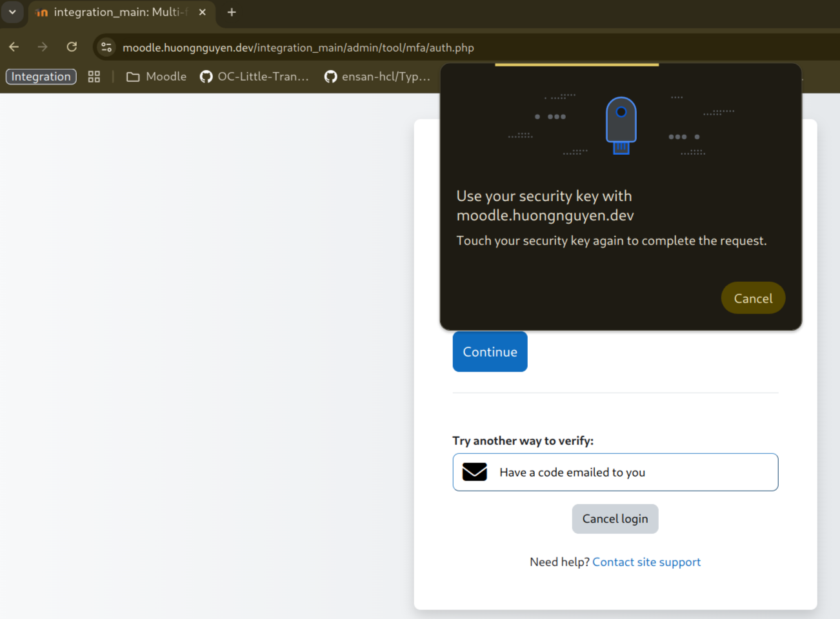Click the security key illustration
The width and height of the screenshot is (840, 619).
click(x=621, y=126)
